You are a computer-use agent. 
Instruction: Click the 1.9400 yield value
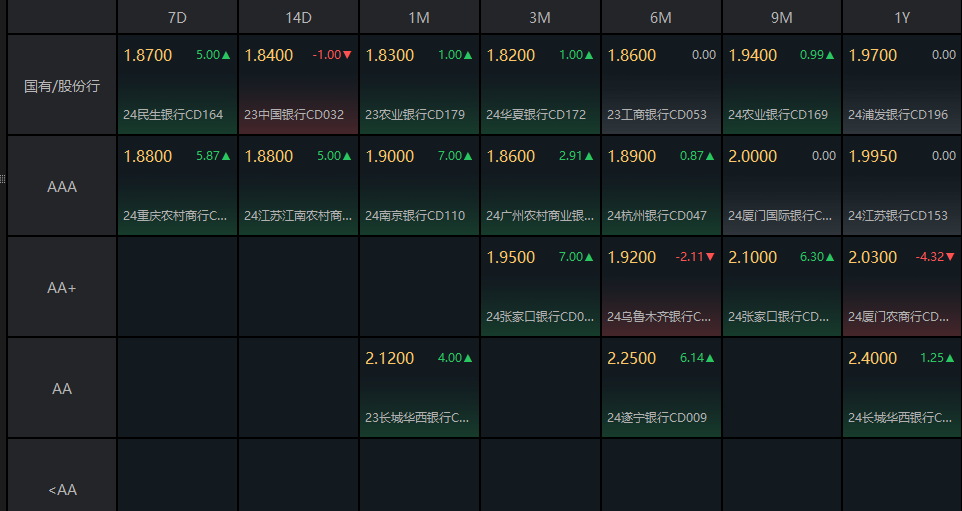point(753,55)
